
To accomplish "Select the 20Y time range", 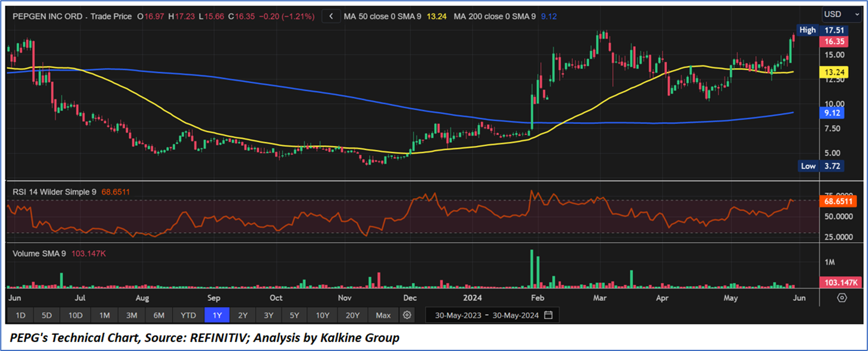I will click(352, 315).
